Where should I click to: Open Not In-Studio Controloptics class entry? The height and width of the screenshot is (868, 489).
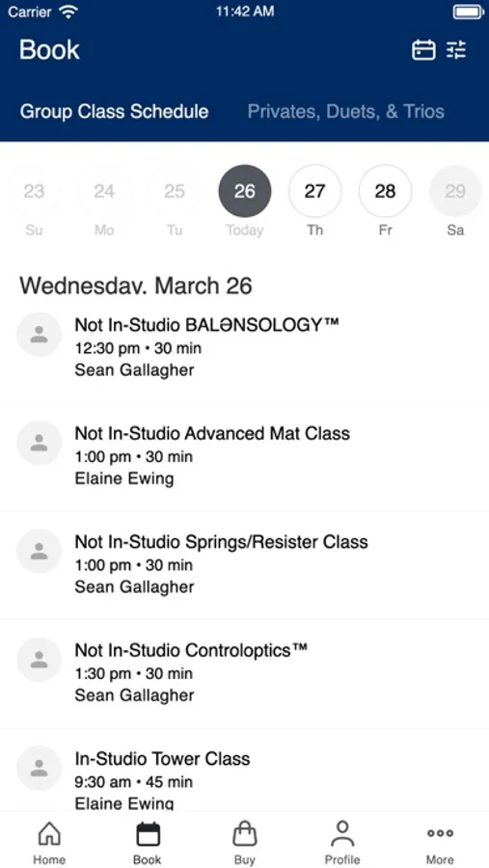click(x=244, y=672)
